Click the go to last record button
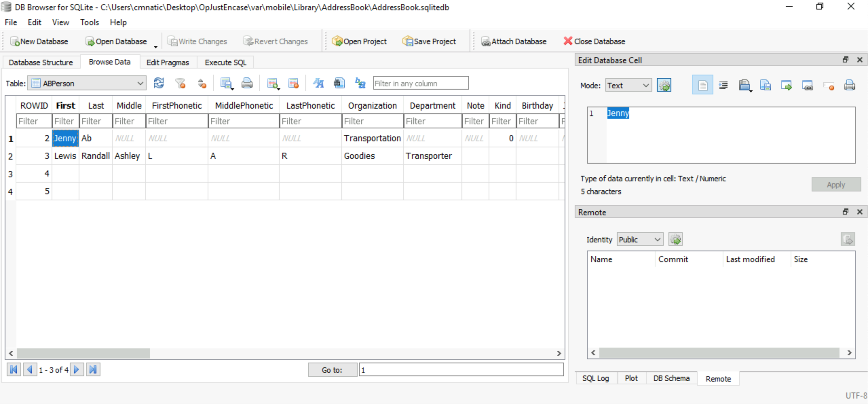Image resolution: width=868 pixels, height=404 pixels. pyautogui.click(x=93, y=369)
